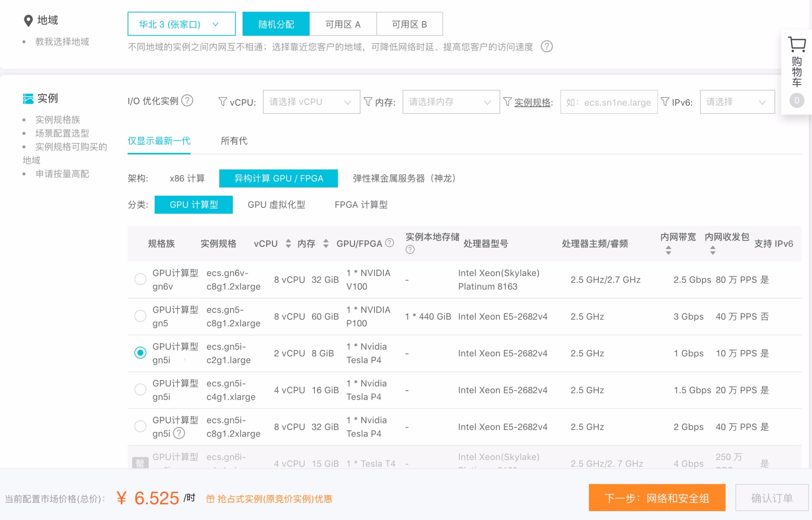Focus the ecs.sn1ne.large instance type input
The image size is (812, 520).
[609, 102]
